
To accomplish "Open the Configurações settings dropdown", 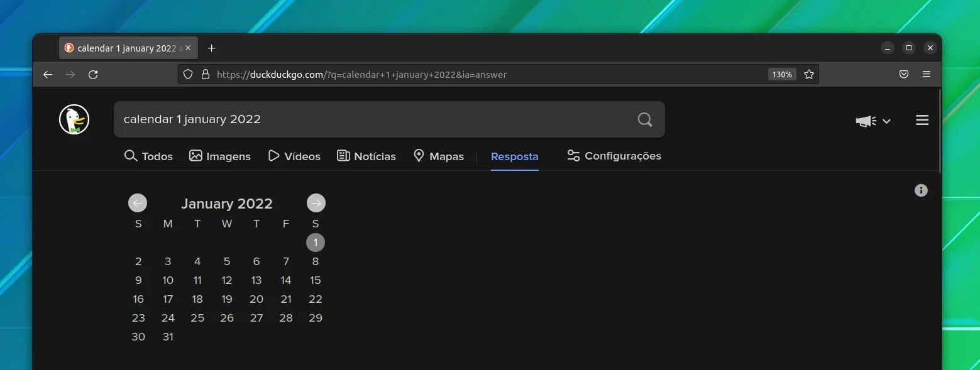I will (614, 156).
